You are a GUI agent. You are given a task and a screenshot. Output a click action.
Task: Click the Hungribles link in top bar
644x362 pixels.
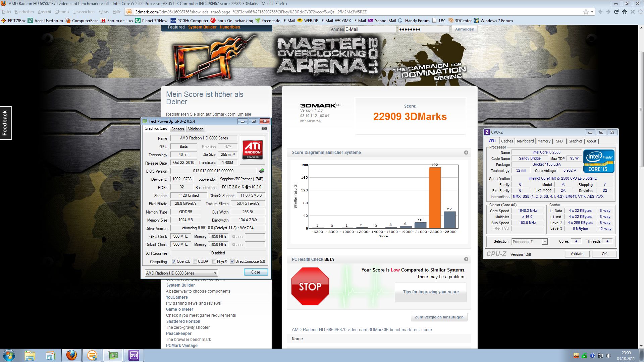point(230,27)
